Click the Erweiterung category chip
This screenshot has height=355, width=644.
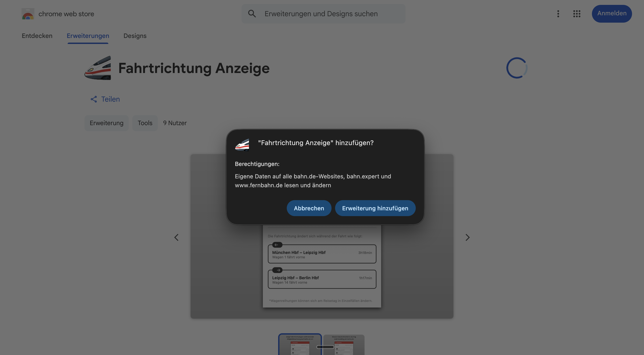click(x=107, y=123)
